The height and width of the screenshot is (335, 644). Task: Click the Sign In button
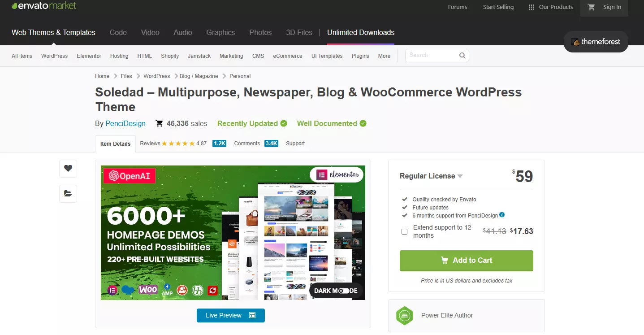612,7
